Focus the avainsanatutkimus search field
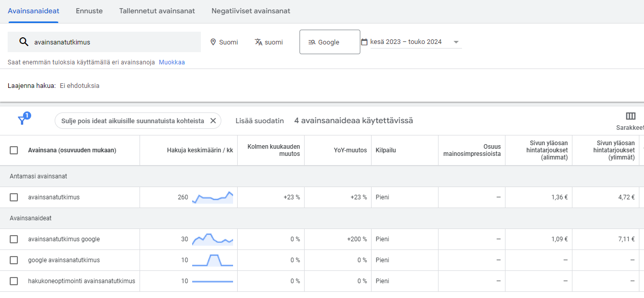The width and height of the screenshot is (644, 298). 104,42
